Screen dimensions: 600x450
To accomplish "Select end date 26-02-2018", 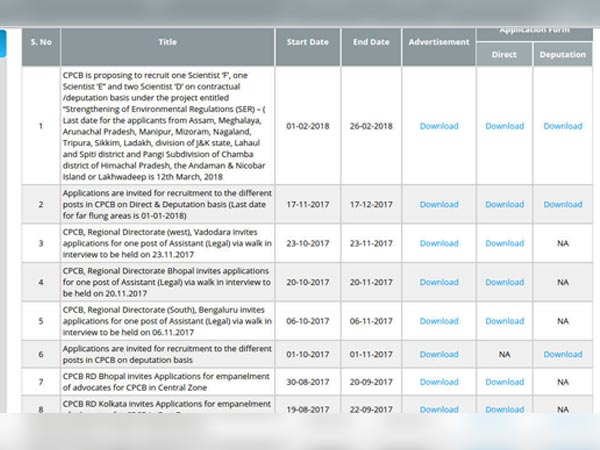I will [x=371, y=126].
